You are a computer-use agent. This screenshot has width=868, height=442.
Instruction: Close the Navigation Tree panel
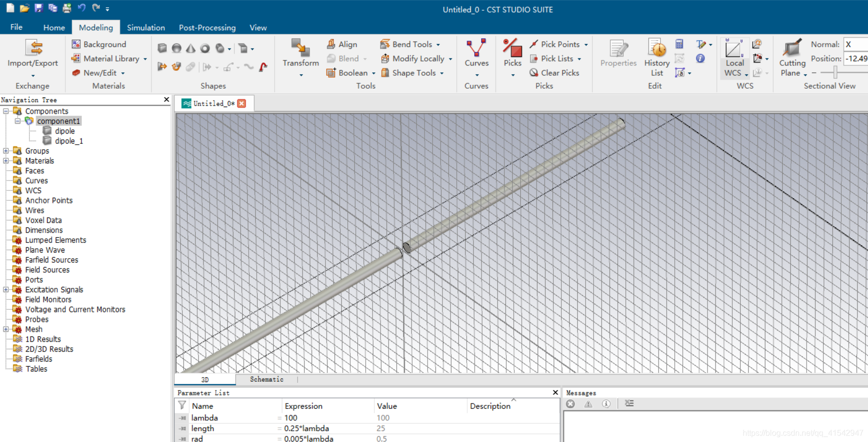166,100
